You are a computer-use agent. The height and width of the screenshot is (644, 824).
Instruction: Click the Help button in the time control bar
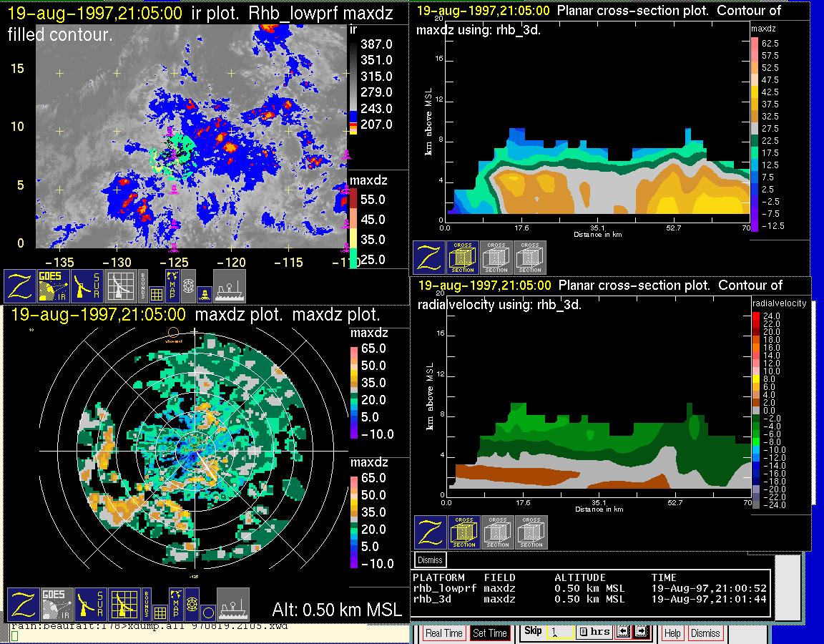pos(672,633)
